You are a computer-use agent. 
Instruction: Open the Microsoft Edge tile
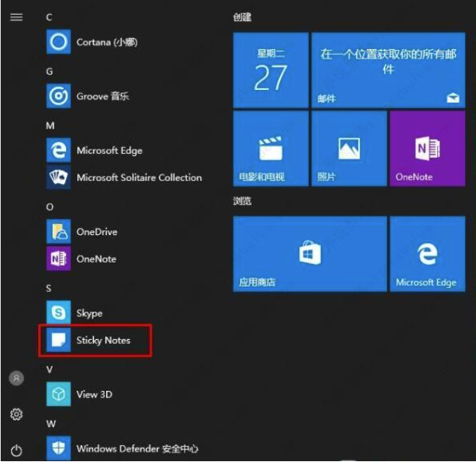[428, 253]
